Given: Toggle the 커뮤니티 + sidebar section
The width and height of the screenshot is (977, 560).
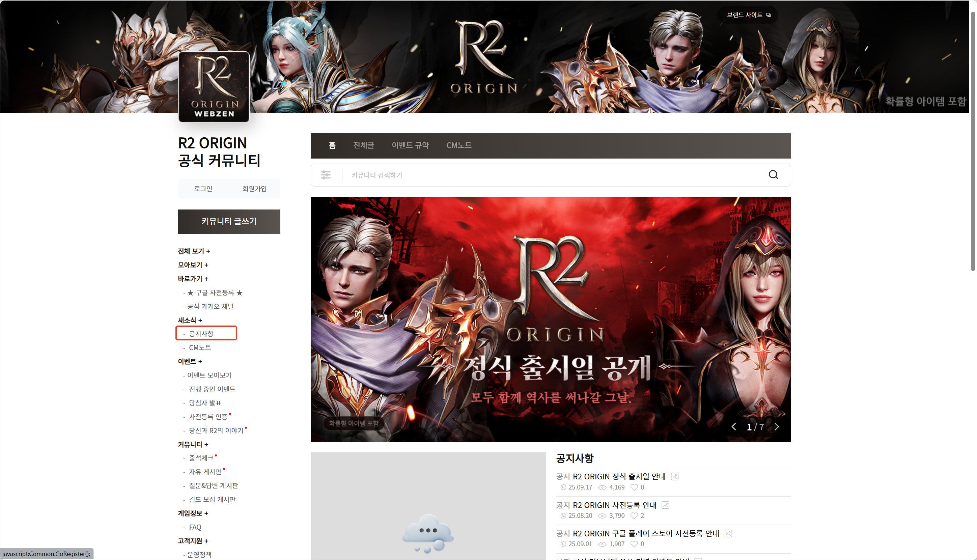Looking at the screenshot, I should pos(193,445).
